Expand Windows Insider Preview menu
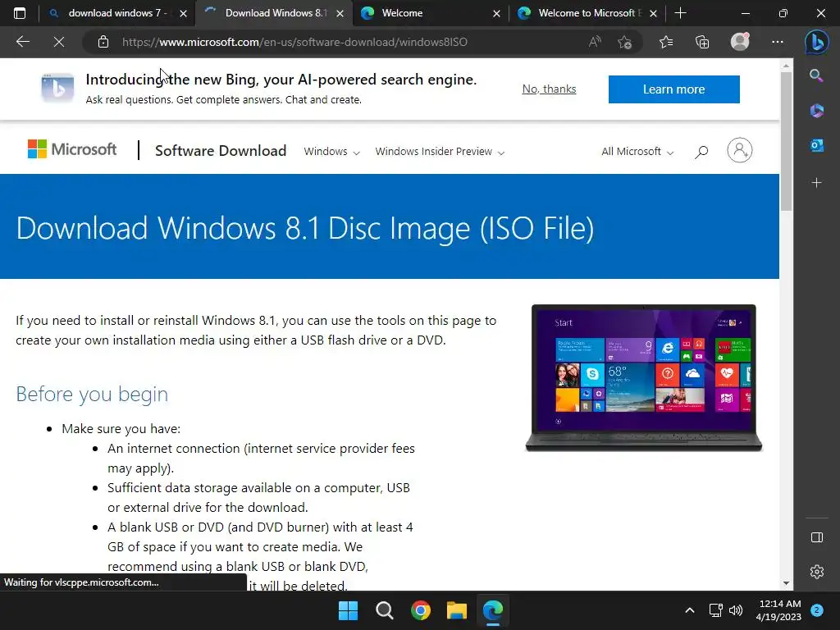840x630 pixels. click(x=440, y=152)
